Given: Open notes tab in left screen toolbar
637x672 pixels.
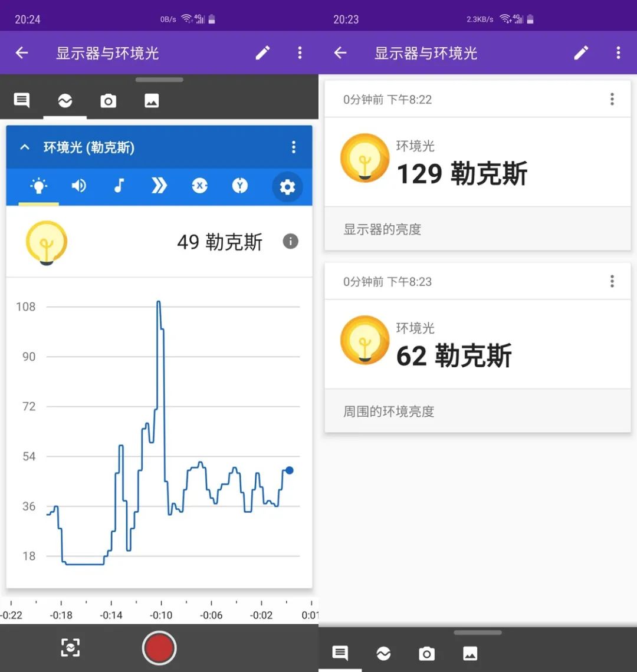Looking at the screenshot, I should (21, 101).
